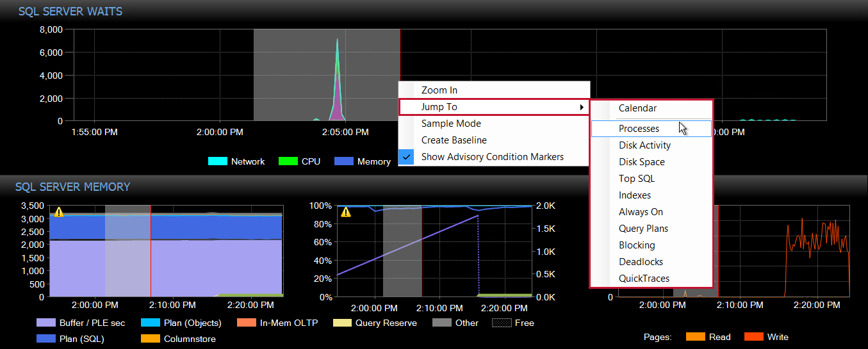Click the Write pages legend swatch

753,337
